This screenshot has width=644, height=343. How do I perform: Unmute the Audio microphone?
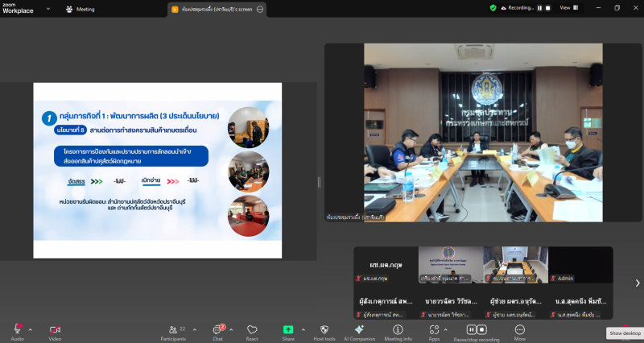(17, 330)
